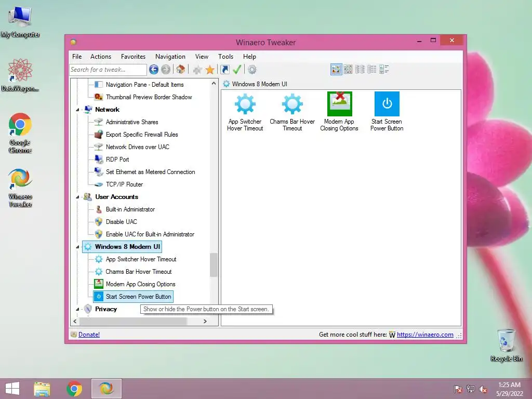
Task: Select the RDP Port tree item
Action: tap(117, 159)
